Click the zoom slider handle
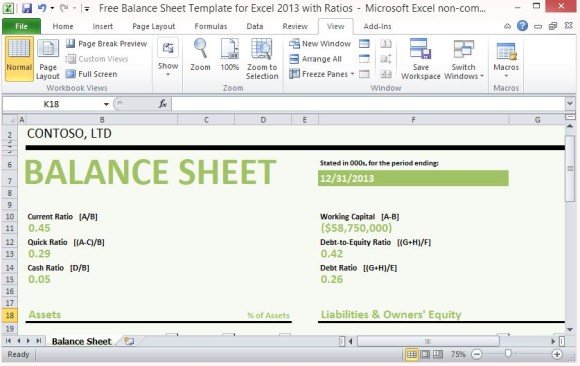Image resolution: width=580 pixels, height=366 pixels. click(508, 354)
